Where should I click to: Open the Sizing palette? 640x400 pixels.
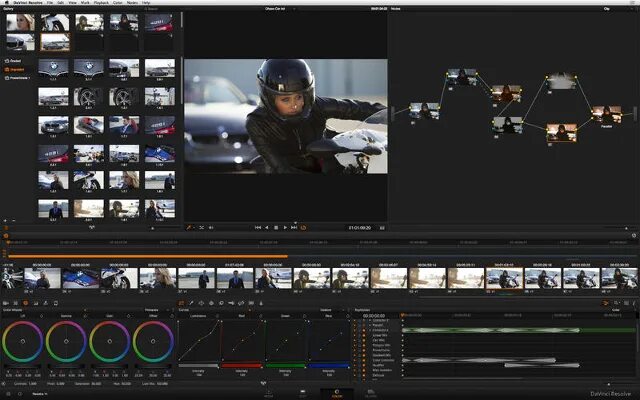(241, 303)
